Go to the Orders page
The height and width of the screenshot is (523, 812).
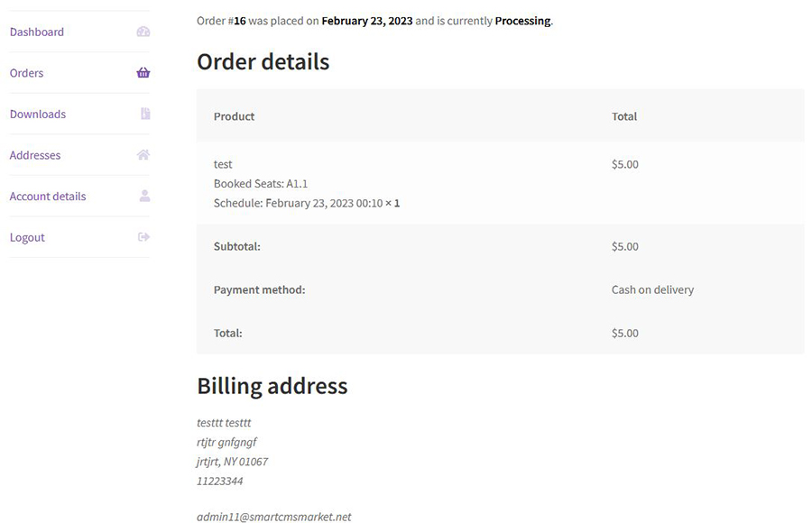[26, 73]
